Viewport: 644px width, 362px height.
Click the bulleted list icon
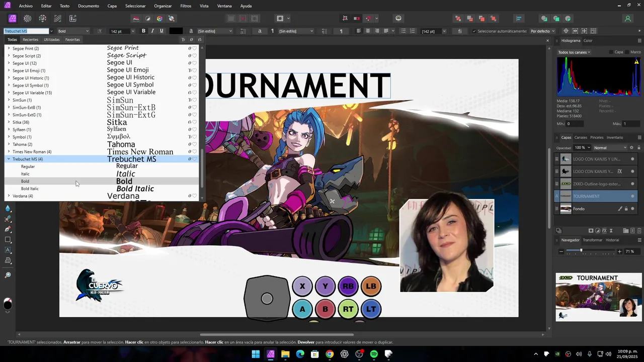[x=403, y=31]
